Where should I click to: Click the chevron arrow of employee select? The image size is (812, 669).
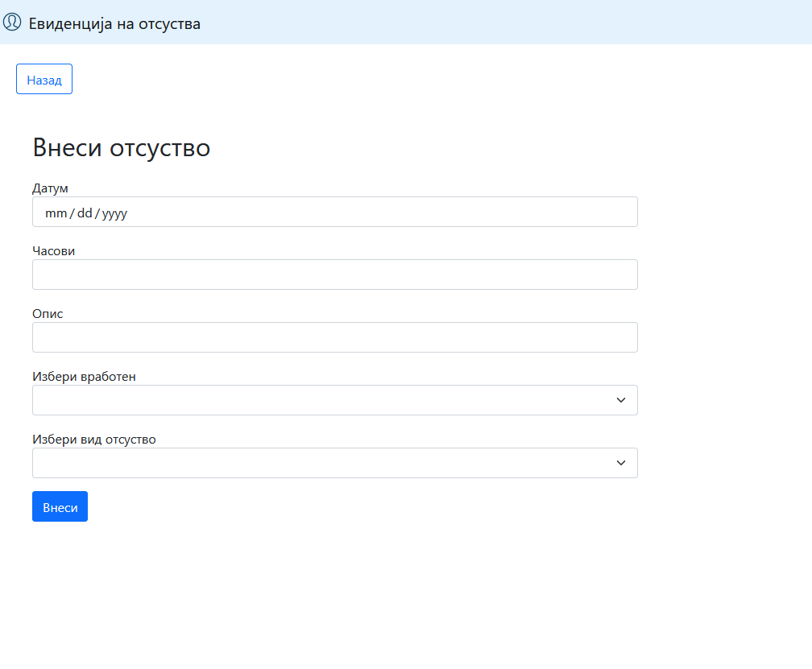click(620, 401)
